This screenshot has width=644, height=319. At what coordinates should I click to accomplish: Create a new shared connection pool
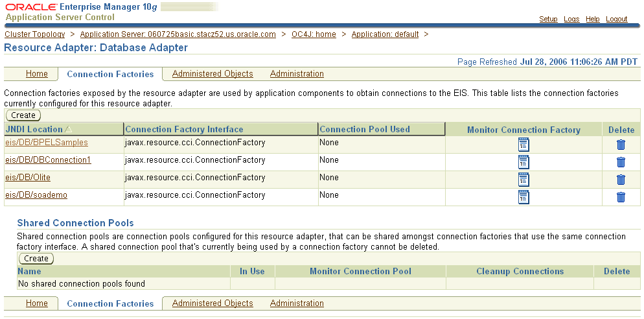(x=36, y=259)
